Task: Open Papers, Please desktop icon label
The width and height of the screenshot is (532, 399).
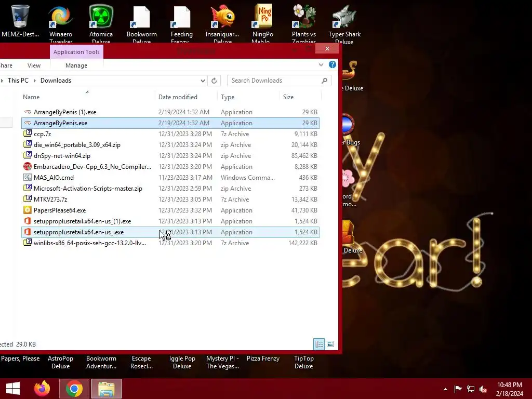Action: [20, 358]
